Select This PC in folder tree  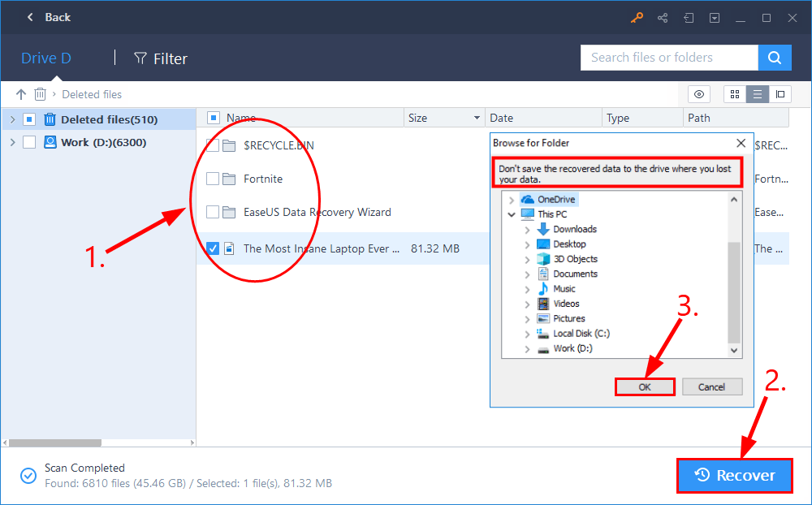(552, 214)
